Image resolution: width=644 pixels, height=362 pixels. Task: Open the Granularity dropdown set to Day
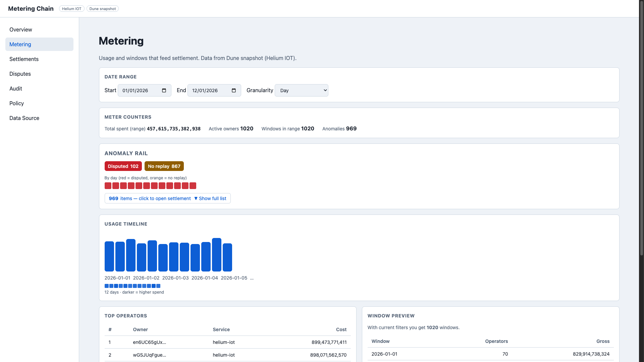point(301,90)
